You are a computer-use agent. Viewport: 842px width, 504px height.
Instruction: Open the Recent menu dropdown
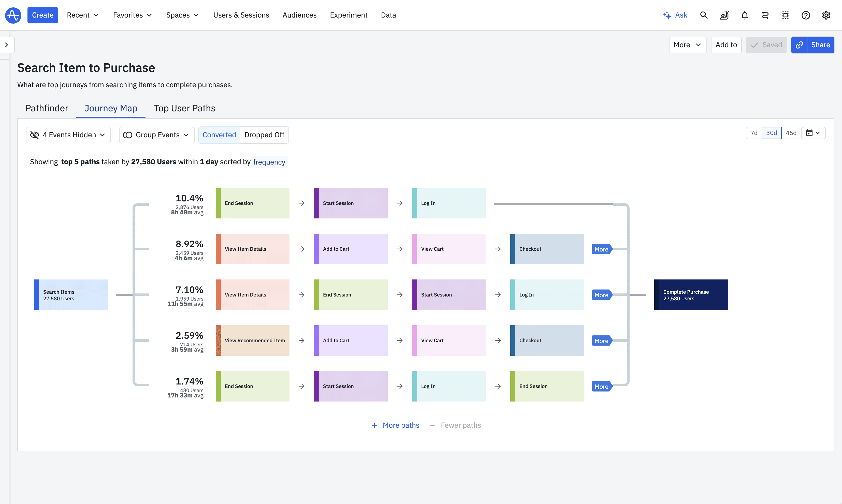82,15
